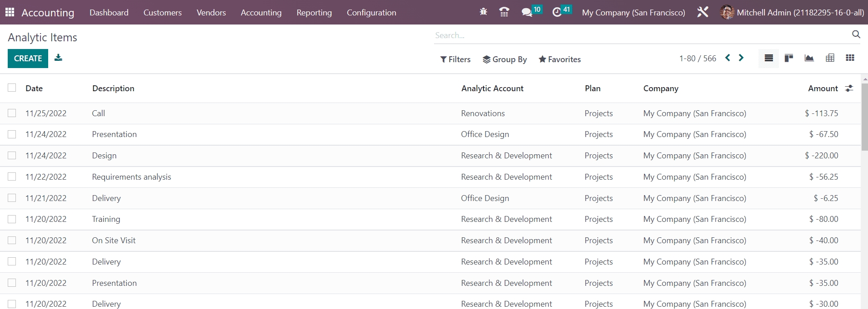Open the activities clock icon
This screenshot has width=868, height=309.
tap(557, 12)
